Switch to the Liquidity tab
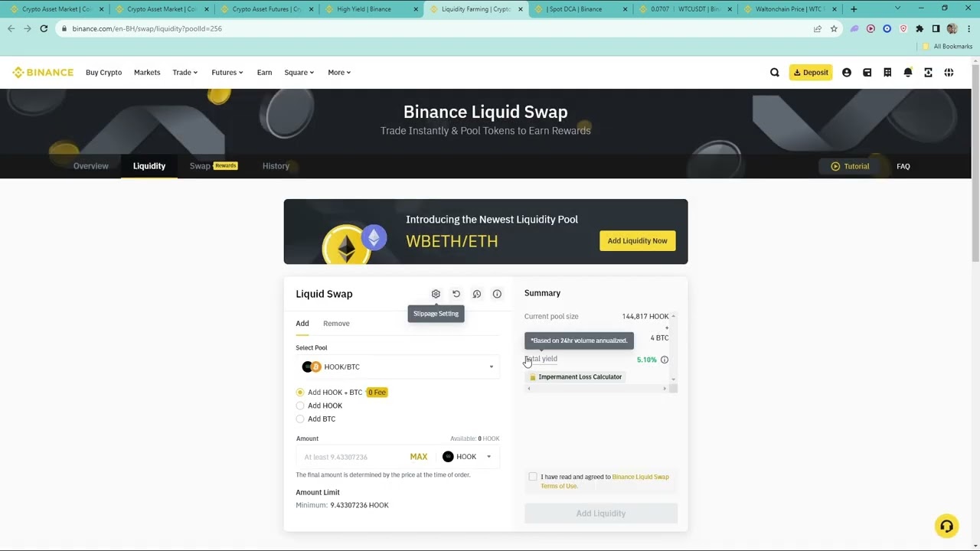This screenshot has width=980, height=551. pos(149,166)
